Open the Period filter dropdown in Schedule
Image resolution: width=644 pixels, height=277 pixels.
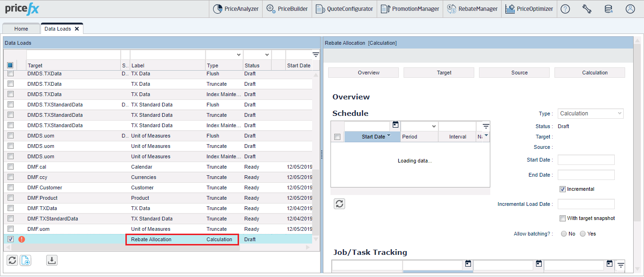(x=434, y=126)
